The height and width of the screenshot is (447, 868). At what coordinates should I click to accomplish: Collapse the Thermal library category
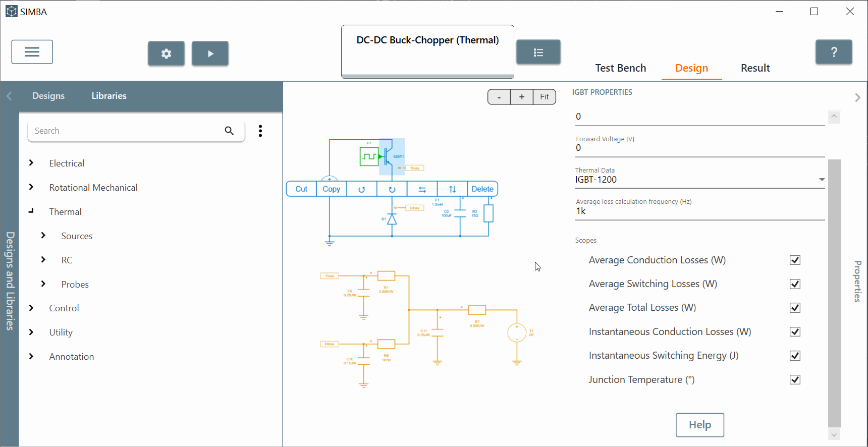[x=31, y=211]
